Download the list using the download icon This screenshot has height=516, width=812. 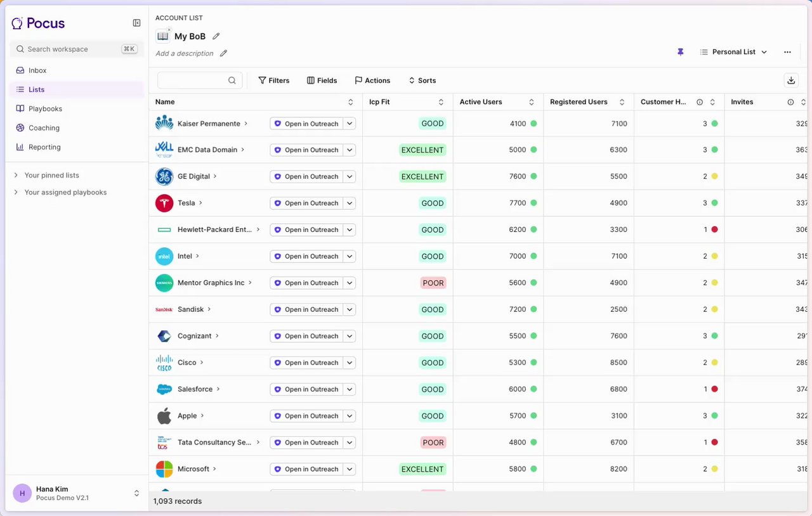point(791,80)
